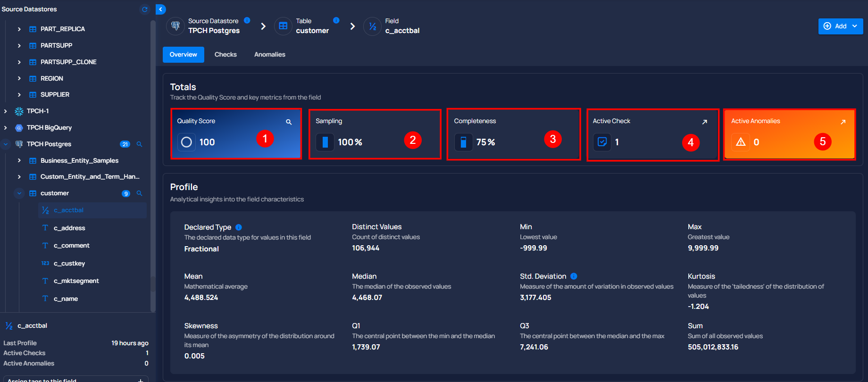868x382 pixels.
Task: Open Active Anomalies external arrow
Action: tap(843, 122)
